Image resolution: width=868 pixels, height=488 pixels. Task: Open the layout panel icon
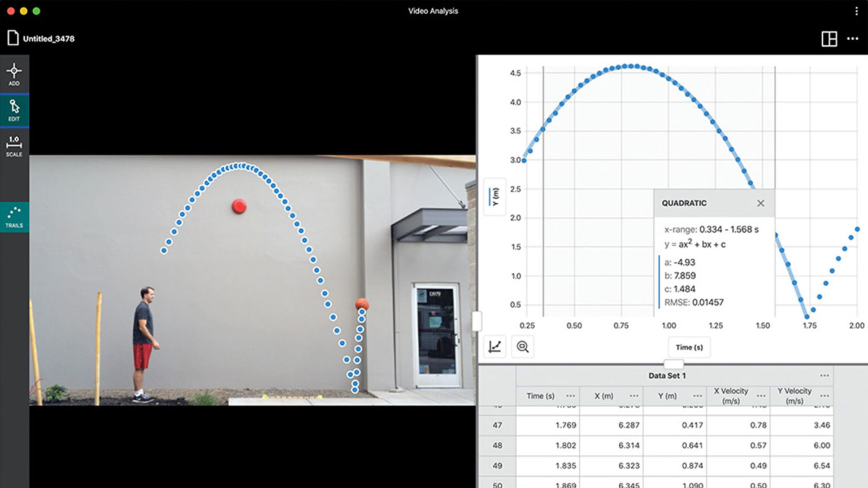coord(828,38)
